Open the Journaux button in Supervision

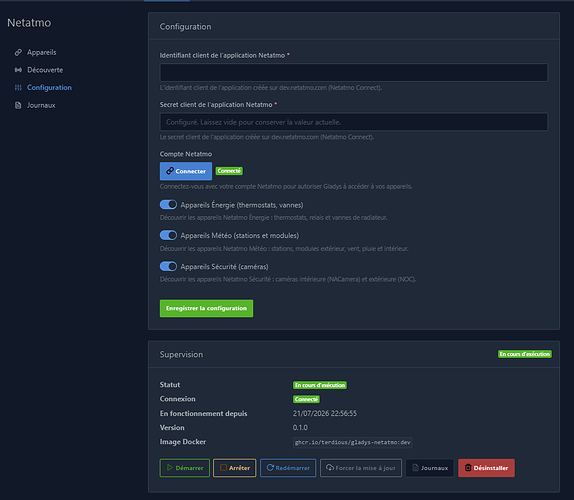point(430,468)
